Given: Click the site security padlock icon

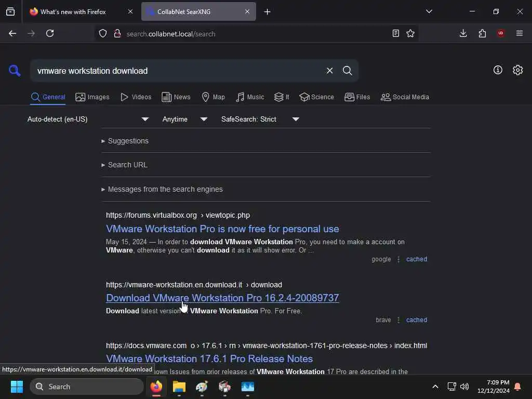Looking at the screenshot, I should tap(117, 33).
